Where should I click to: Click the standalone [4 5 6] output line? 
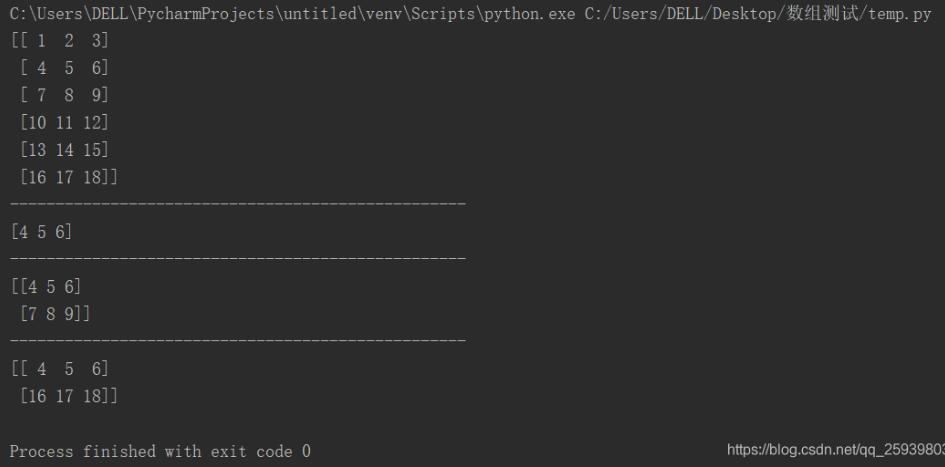(40, 232)
